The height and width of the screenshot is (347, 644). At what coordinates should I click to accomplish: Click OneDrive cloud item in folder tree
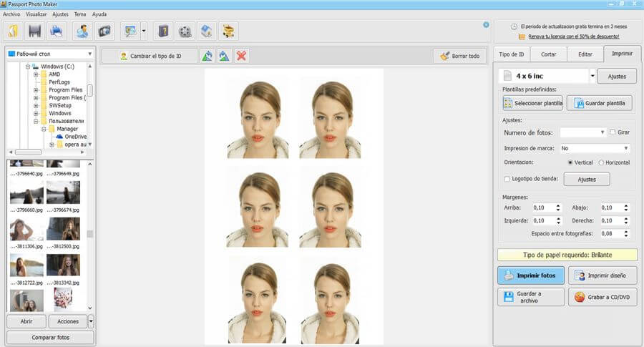point(72,137)
